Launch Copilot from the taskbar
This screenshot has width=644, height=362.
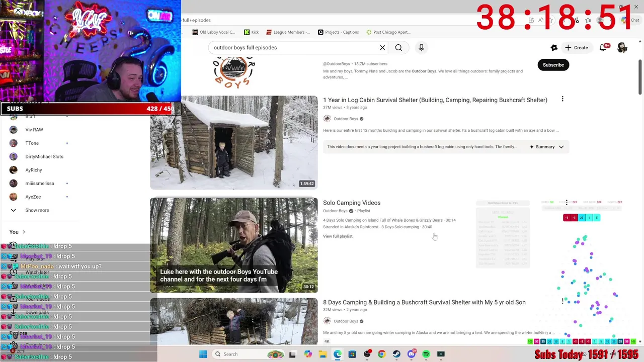pos(308,354)
